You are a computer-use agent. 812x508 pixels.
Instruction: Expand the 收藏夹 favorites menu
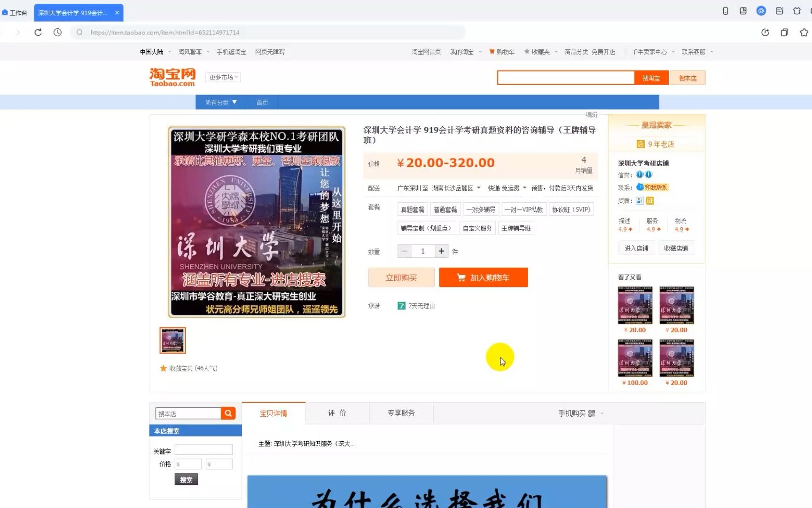(541, 52)
